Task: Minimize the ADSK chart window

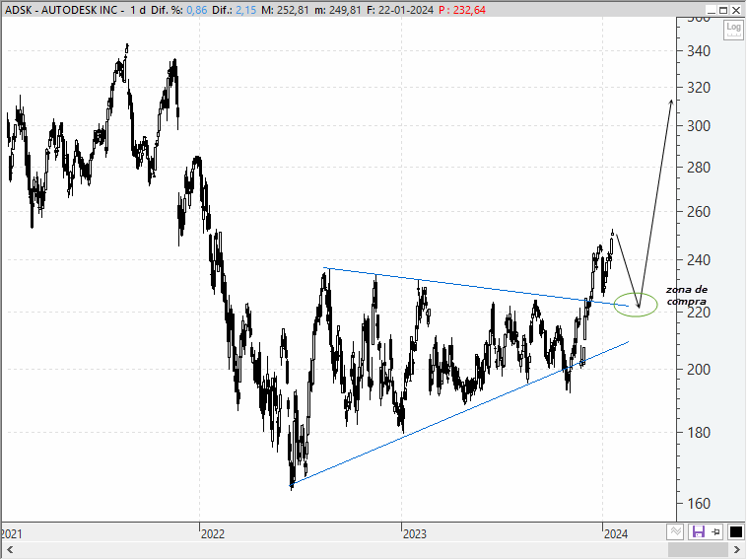Action: pos(711,10)
